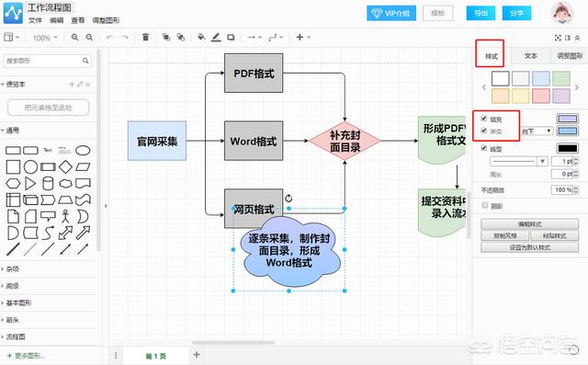Select the pink style swatch
This screenshot has width=588, height=365.
click(x=541, y=96)
